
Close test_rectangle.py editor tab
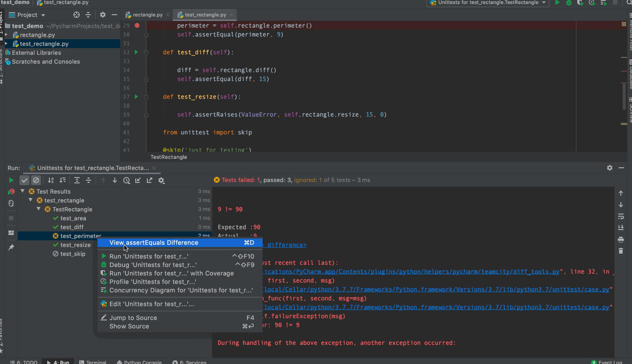[x=231, y=15]
